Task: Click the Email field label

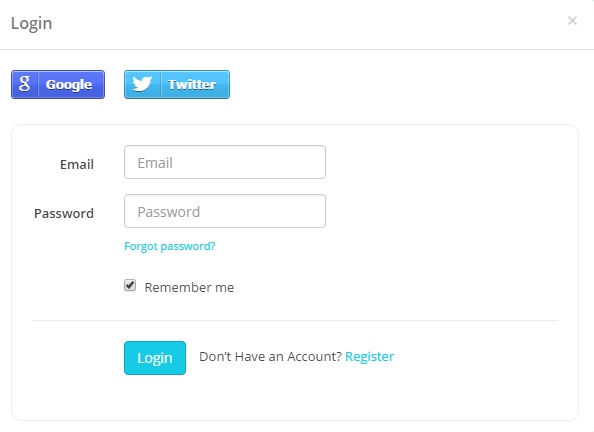Action: [x=77, y=164]
